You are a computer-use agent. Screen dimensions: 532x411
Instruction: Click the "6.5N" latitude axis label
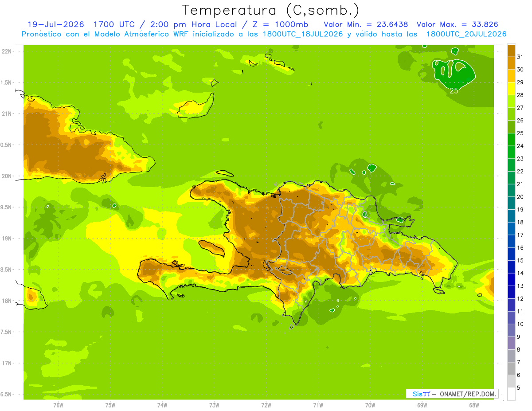click(x=7, y=395)
